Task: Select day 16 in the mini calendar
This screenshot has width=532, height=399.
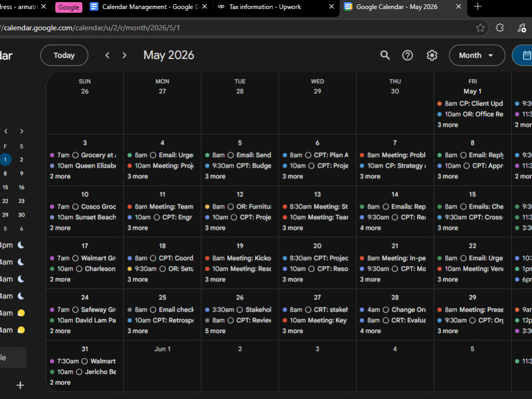Action: [x=21, y=187]
